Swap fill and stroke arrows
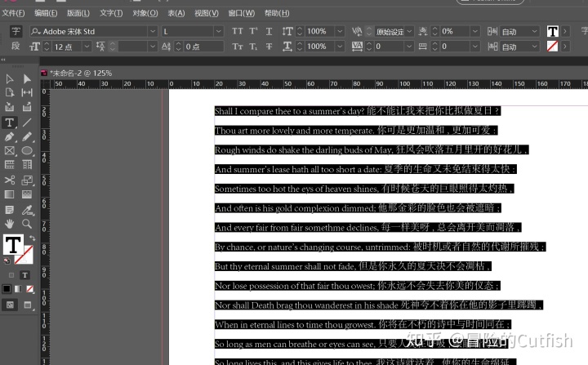588x365 pixels. pos(32,238)
